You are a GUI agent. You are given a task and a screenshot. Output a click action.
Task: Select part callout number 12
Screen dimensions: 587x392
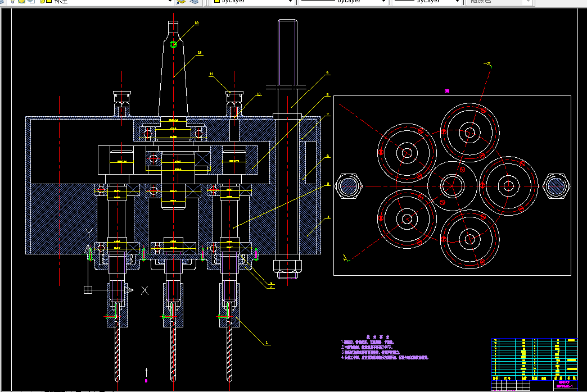[x=200, y=53]
